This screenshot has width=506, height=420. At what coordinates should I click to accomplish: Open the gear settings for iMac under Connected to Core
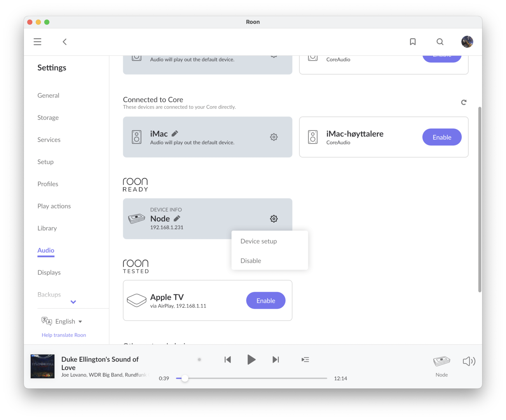(274, 137)
